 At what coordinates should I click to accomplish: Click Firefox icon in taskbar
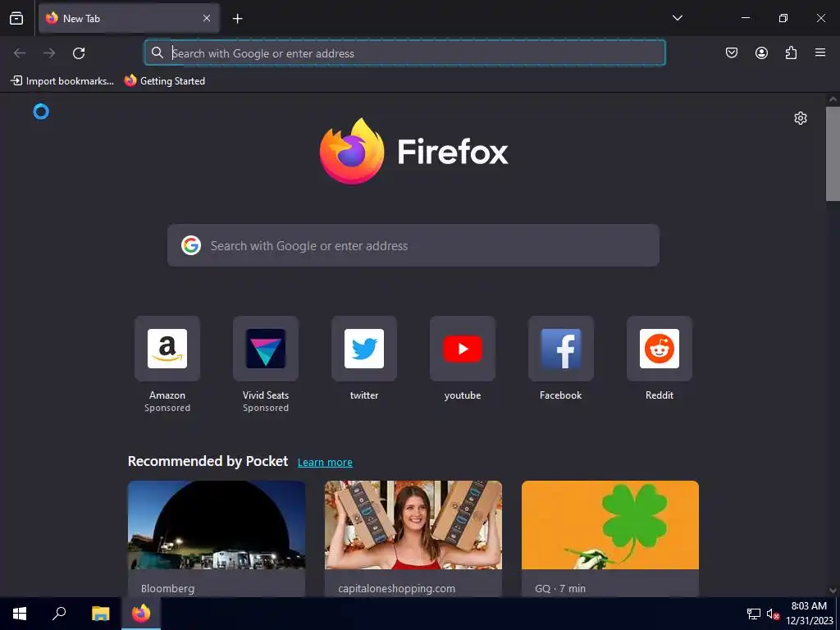(x=141, y=614)
